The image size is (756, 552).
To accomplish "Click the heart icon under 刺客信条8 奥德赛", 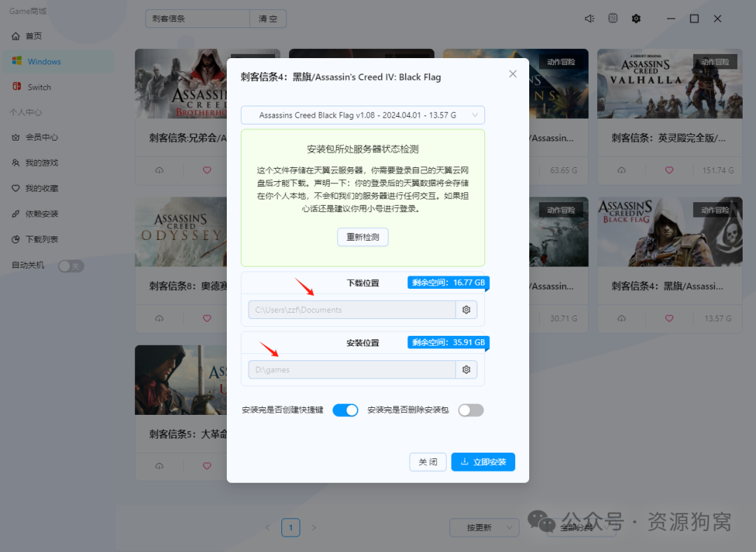I will point(206,318).
